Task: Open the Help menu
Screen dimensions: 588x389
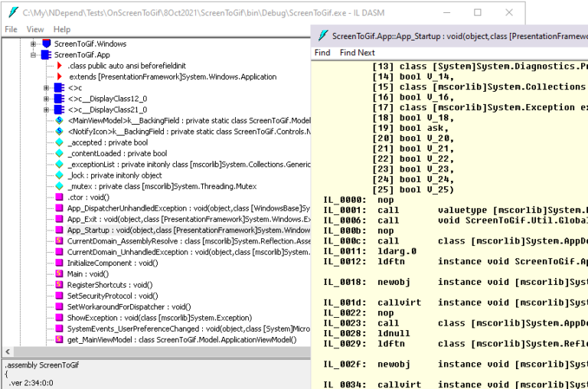Action: pos(62,29)
